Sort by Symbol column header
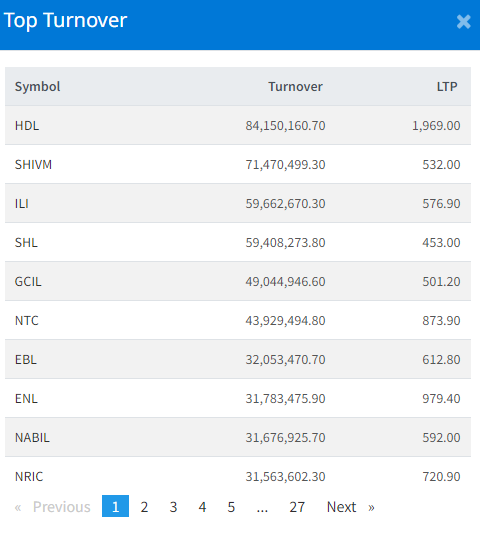Image resolution: width=480 pixels, height=537 pixels. point(38,87)
